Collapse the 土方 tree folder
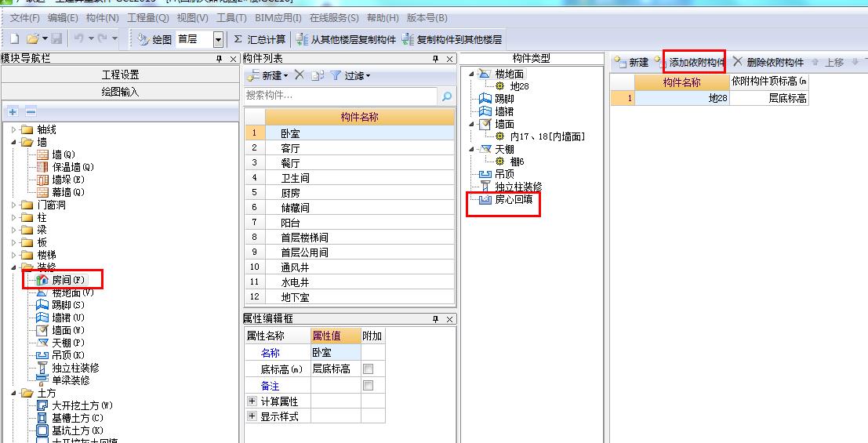This screenshot has height=443, width=868. point(14,393)
